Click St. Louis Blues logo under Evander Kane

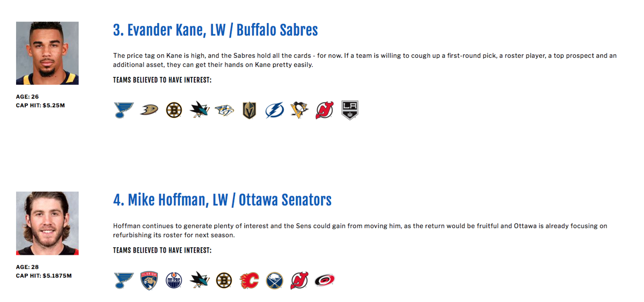tap(123, 110)
